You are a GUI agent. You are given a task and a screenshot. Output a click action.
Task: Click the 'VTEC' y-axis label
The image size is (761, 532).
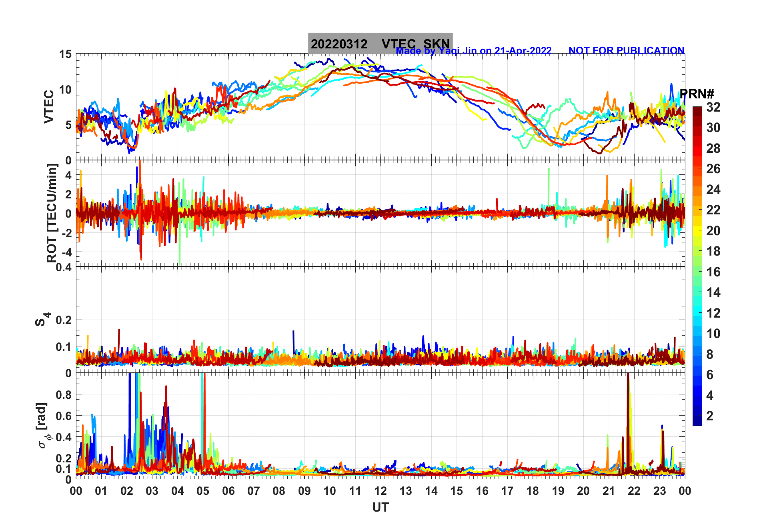[x=49, y=106]
